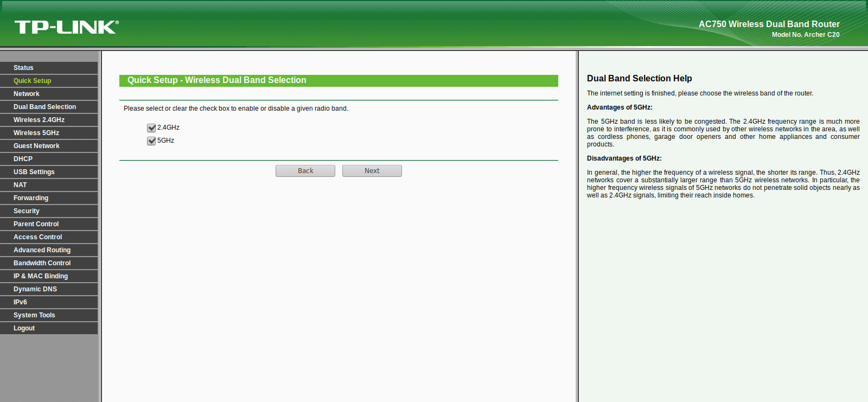
Task: Open the Network menu
Action: click(49, 94)
